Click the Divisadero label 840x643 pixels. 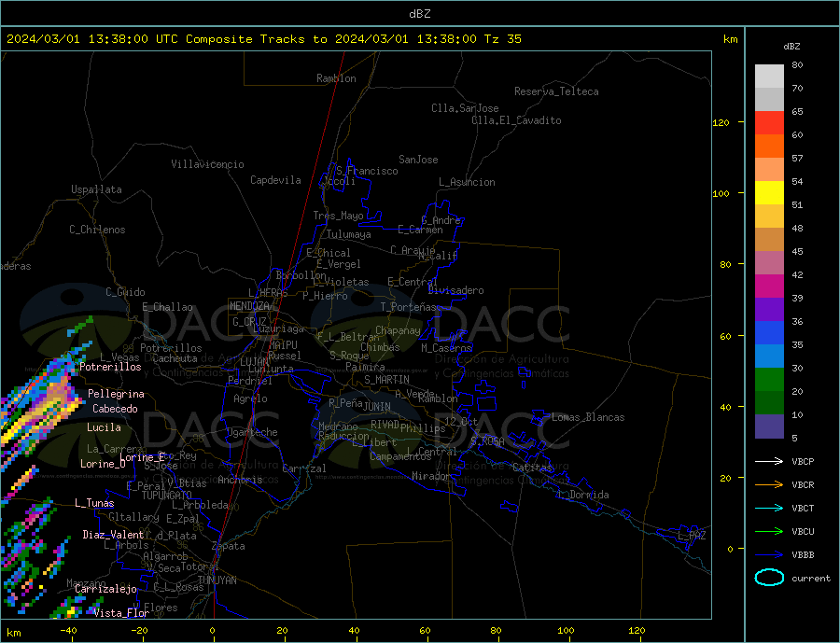click(455, 290)
